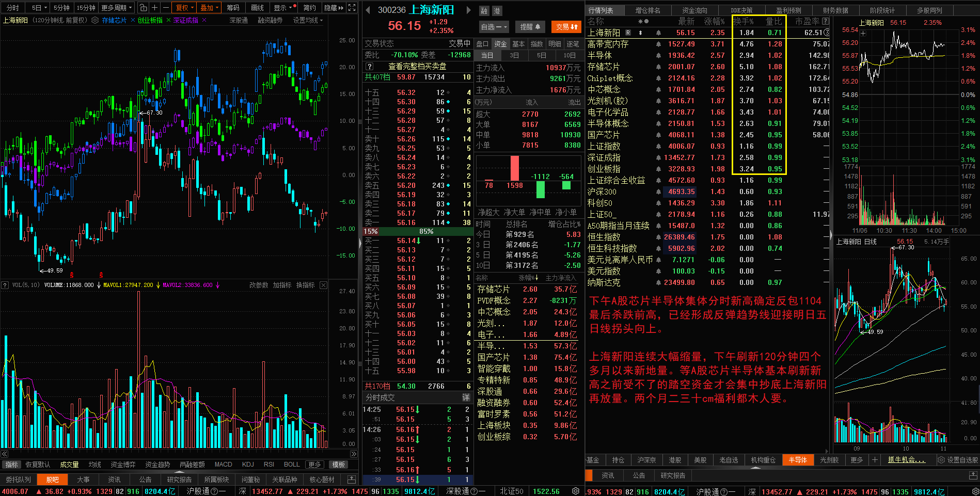Open the 资金流向 tab in the top bar
The height and width of the screenshot is (496, 980).
(694, 10)
